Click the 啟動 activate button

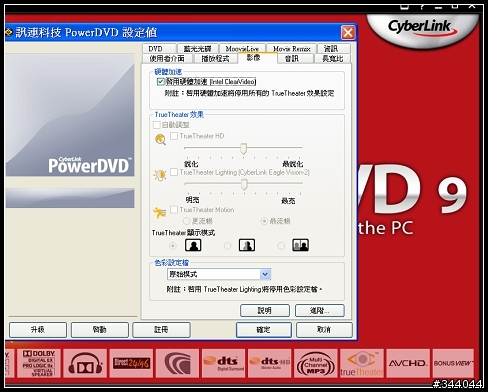[x=99, y=330]
